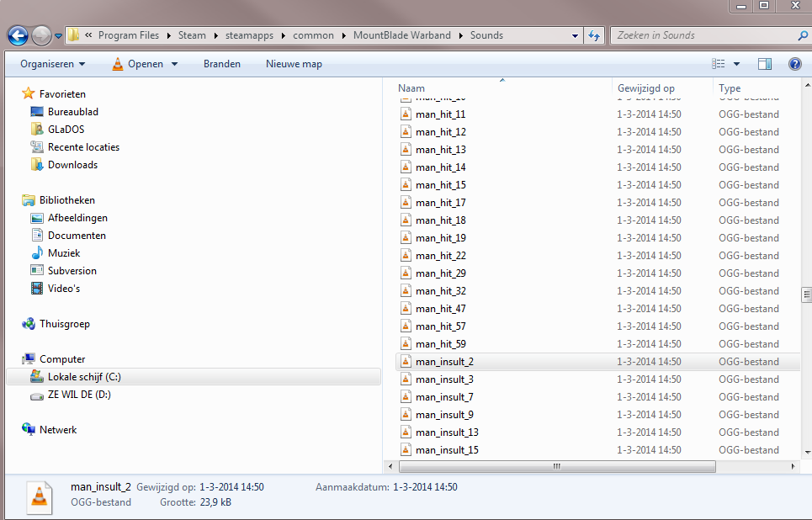Open Muziek library
Image resolution: width=812 pixels, height=520 pixels.
[x=64, y=252]
